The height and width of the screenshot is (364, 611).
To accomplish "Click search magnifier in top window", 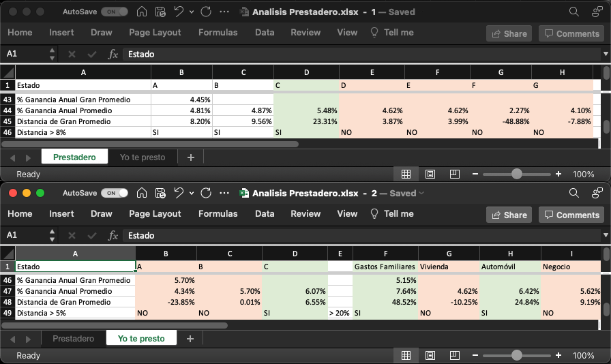I will click(574, 12).
